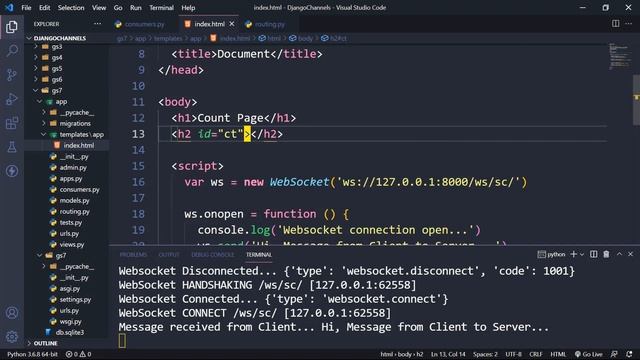Image resolution: width=640 pixels, height=360 pixels.
Task: Open the View menu
Action: [x=99, y=7]
